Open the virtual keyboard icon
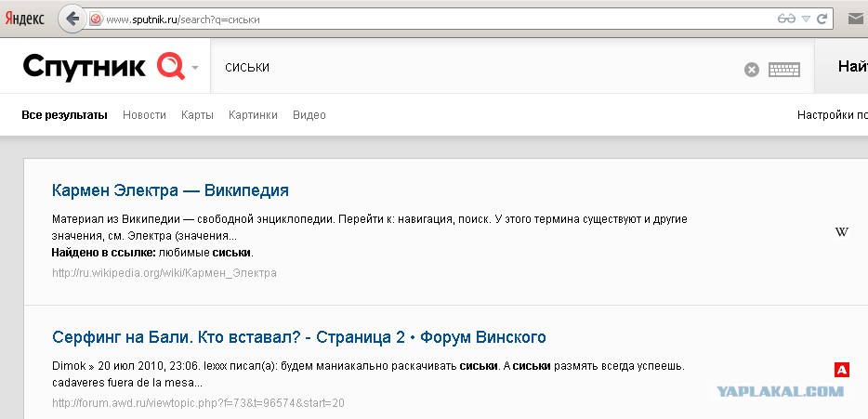Viewport: 868px width, 419px height. (784, 70)
